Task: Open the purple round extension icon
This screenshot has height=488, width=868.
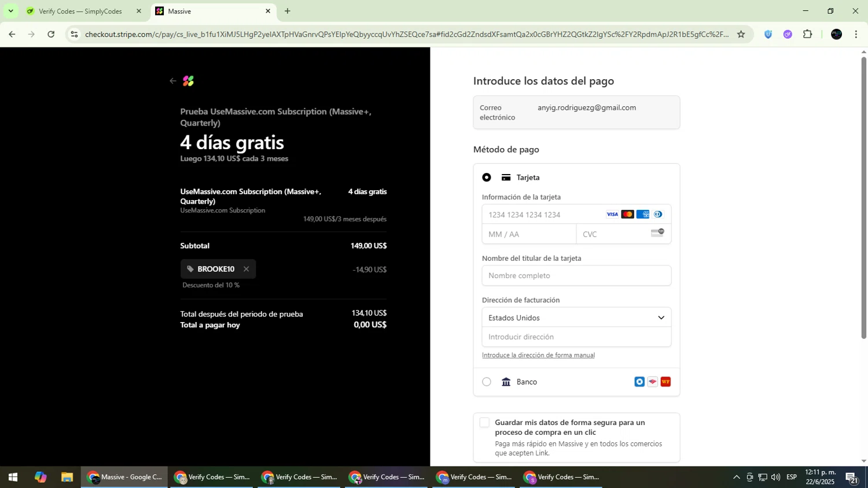Action: pyautogui.click(x=788, y=35)
